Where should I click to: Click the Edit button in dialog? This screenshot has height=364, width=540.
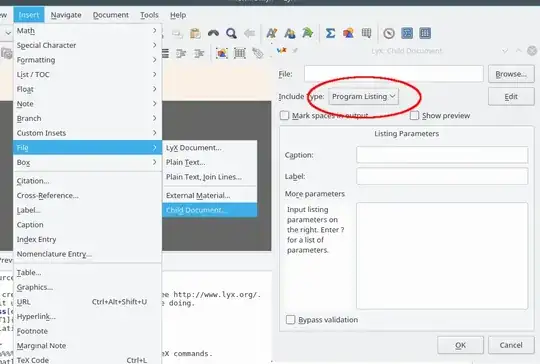pos(511,97)
